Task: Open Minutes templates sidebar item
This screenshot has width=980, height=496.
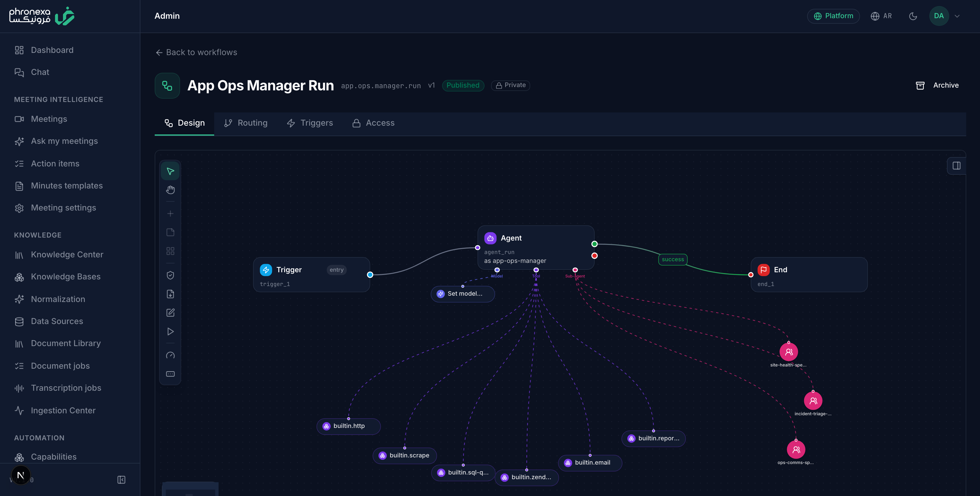Action: click(70, 185)
